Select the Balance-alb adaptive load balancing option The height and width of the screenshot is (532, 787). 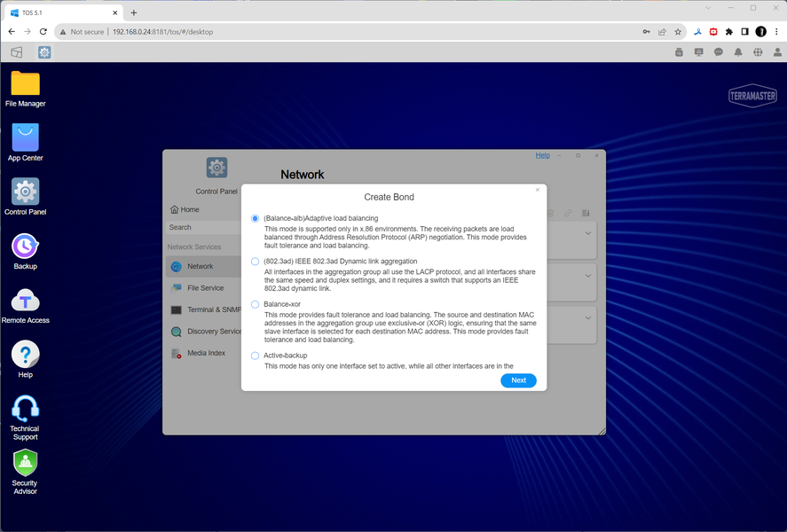point(255,219)
